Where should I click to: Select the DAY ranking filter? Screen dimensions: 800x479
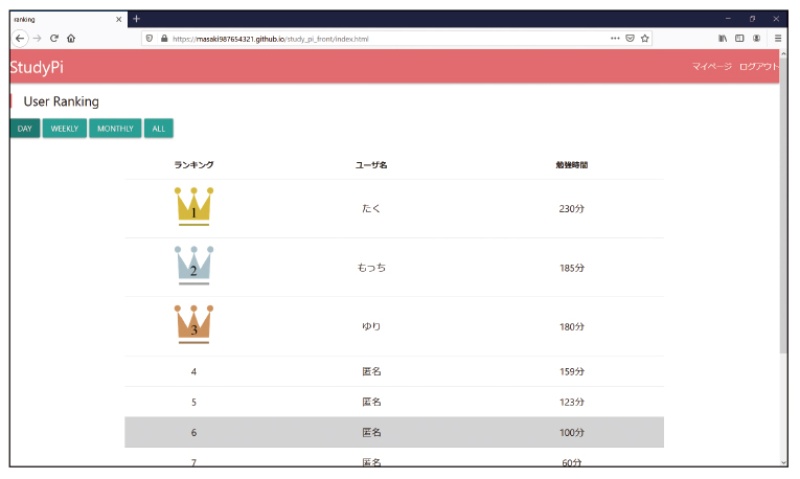[x=25, y=128]
